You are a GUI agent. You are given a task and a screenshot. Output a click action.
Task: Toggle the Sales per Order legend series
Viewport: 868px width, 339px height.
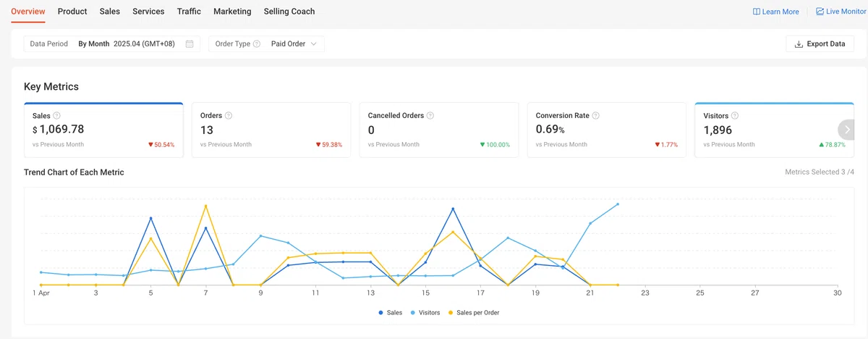tap(474, 313)
